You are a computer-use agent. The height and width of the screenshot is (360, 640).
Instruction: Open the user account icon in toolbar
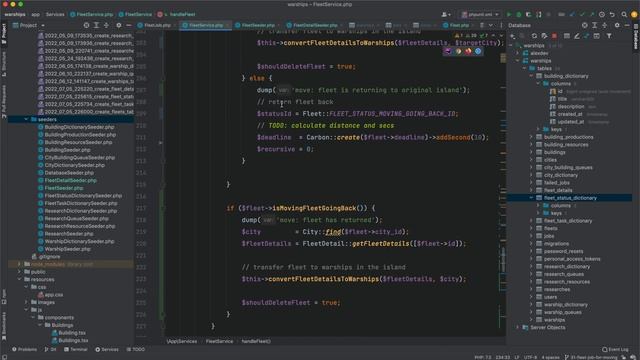445,14
